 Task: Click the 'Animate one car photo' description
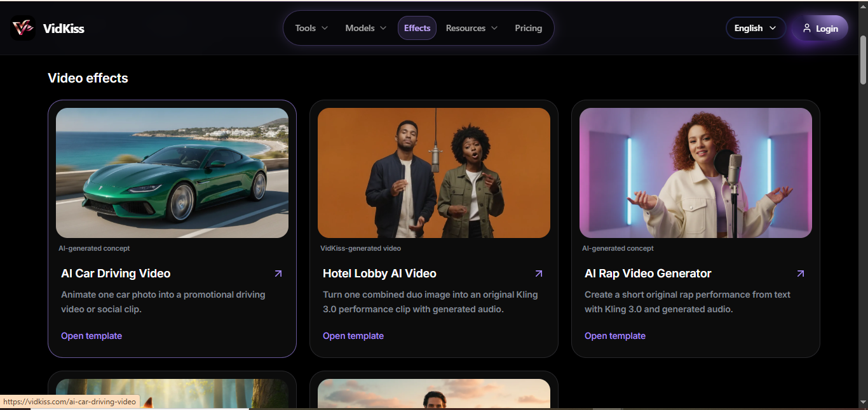click(163, 302)
